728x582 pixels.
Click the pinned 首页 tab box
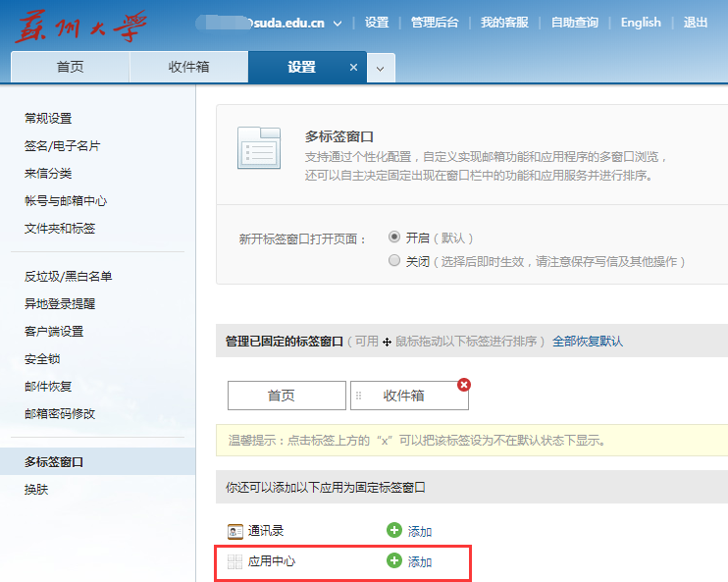pyautogui.click(x=286, y=396)
